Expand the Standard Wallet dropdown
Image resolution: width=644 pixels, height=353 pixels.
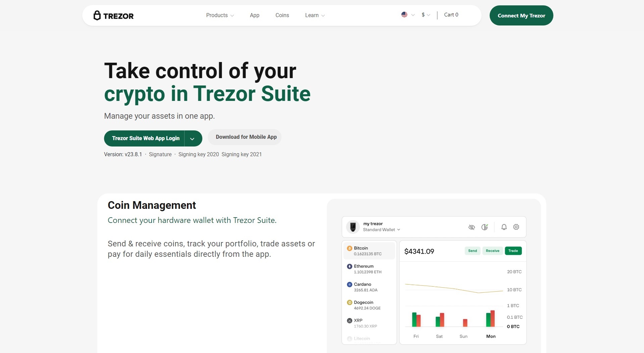tap(382, 230)
